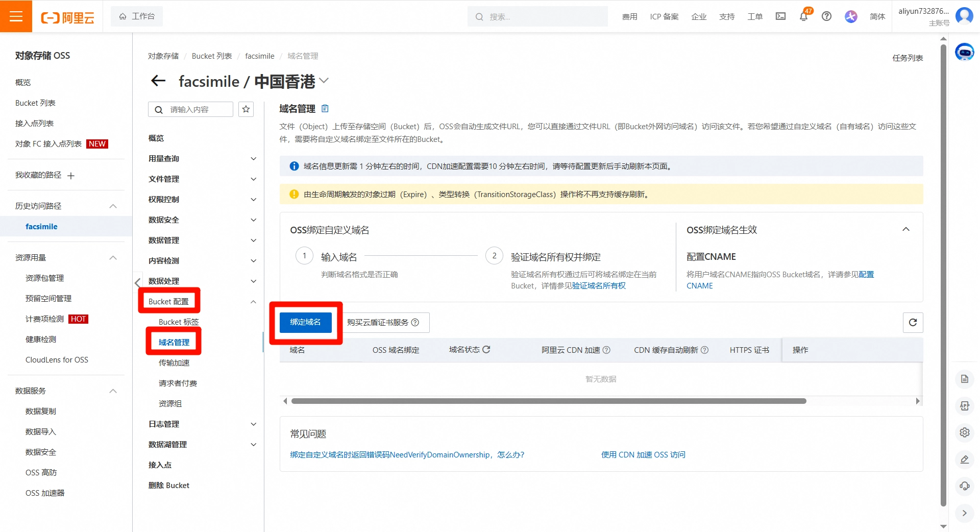980x532 pixels.
Task: Open 使用 CDN 加速 OSS 访问 link
Action: pyautogui.click(x=643, y=454)
